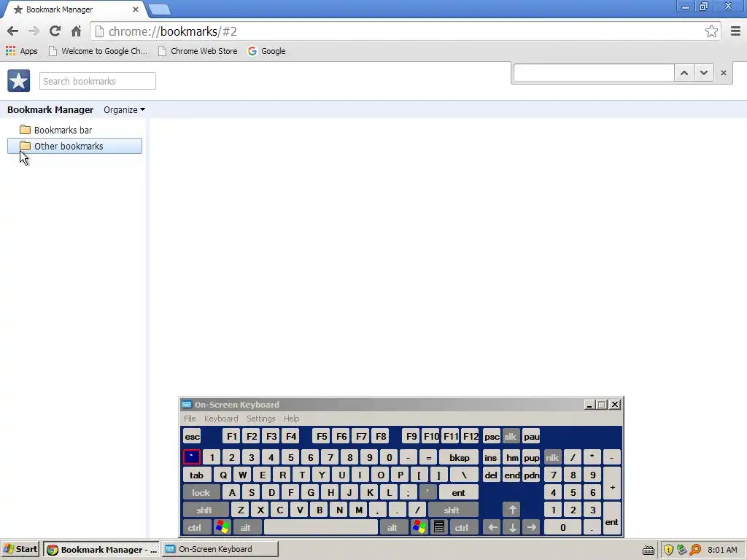Open the Organize dropdown menu
Screen dimensions: 747x560
pos(124,109)
